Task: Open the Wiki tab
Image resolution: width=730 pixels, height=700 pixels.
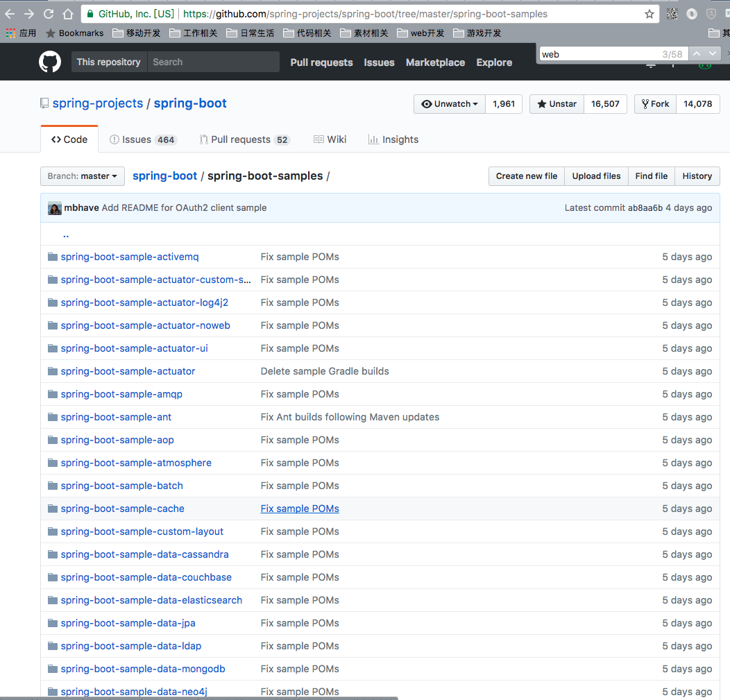Action: pyautogui.click(x=330, y=139)
